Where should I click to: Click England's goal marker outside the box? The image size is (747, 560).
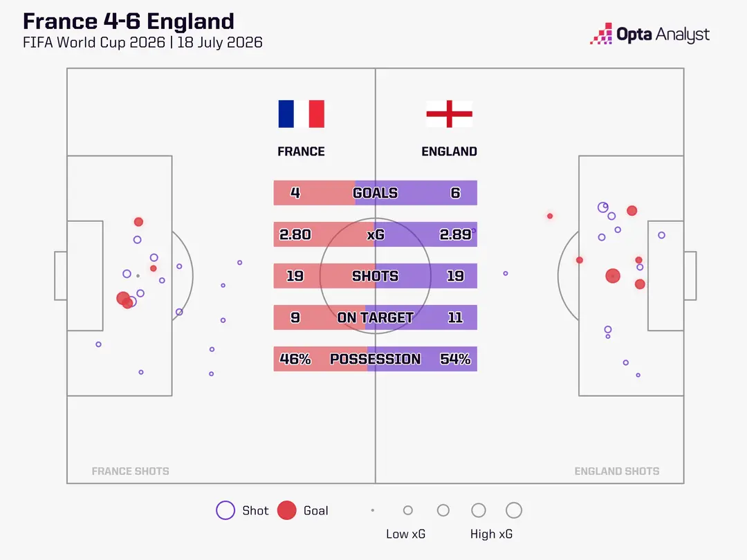pos(550,216)
